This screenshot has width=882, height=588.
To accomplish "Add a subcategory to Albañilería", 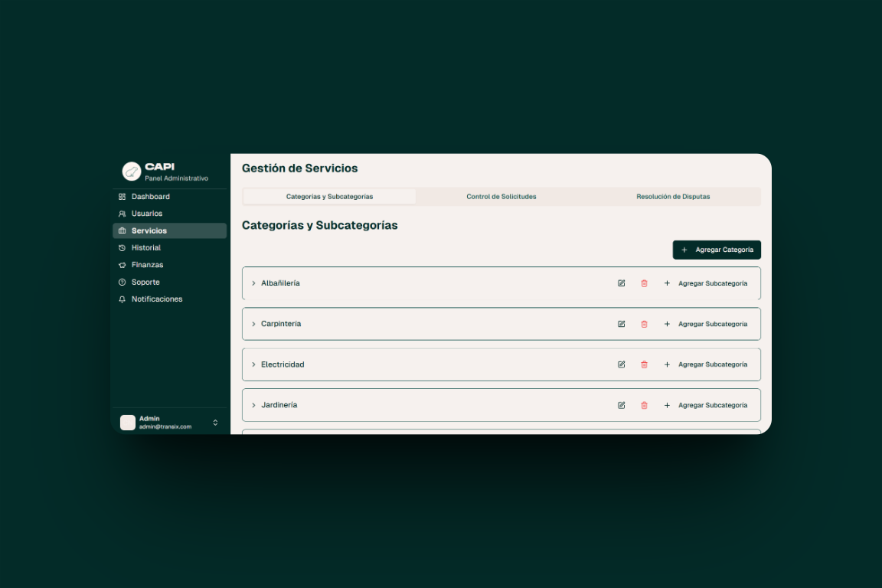I will [x=705, y=283].
